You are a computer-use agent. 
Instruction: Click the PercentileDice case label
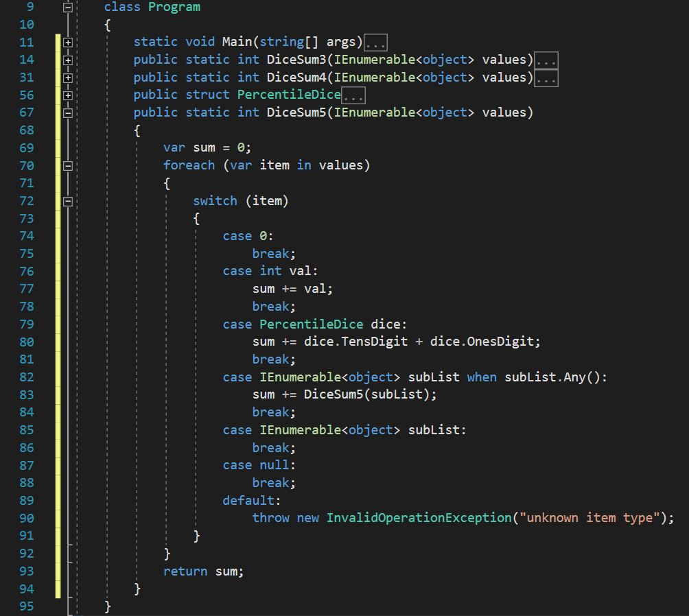coord(311,324)
